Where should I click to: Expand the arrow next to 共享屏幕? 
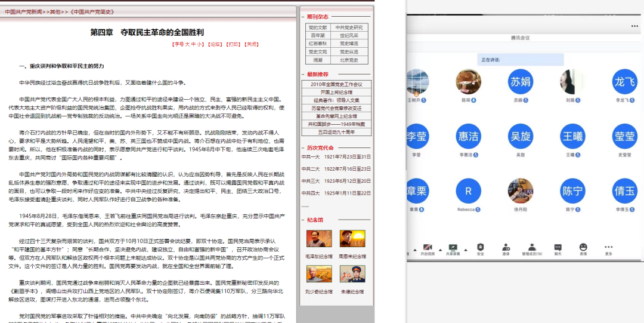click(465, 248)
